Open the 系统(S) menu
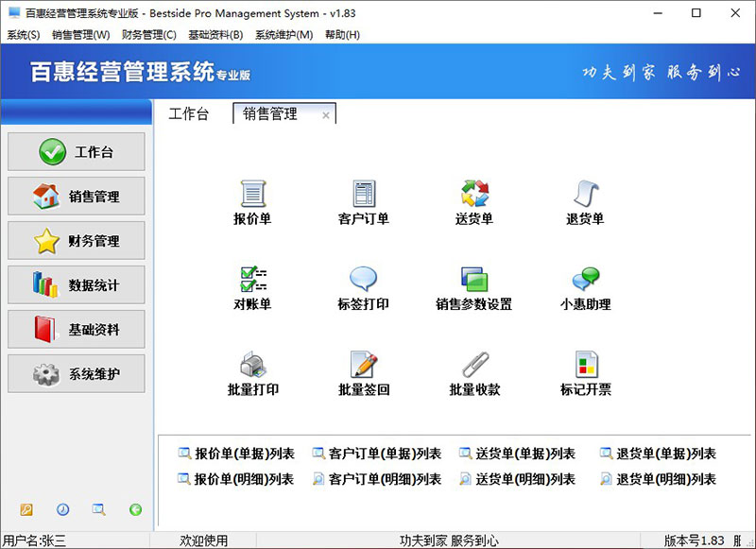 click(x=23, y=35)
